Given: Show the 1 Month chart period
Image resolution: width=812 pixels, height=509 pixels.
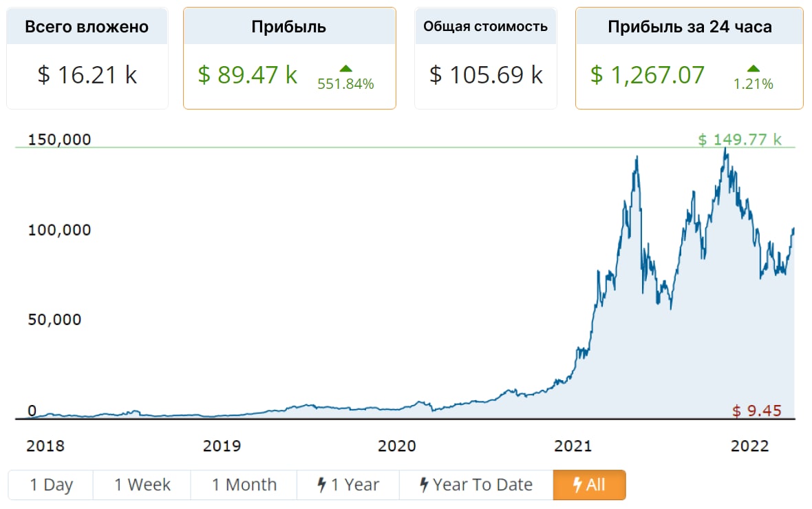Looking at the screenshot, I should (244, 485).
